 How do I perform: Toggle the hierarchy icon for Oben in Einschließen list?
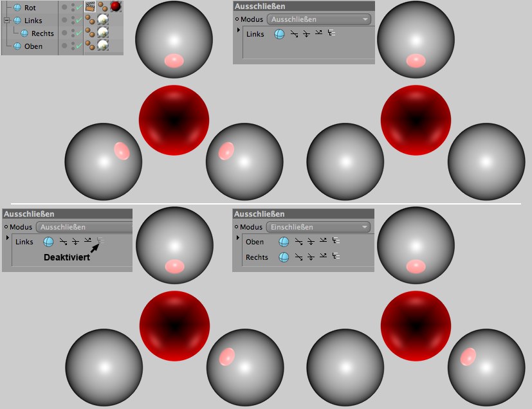335,242
